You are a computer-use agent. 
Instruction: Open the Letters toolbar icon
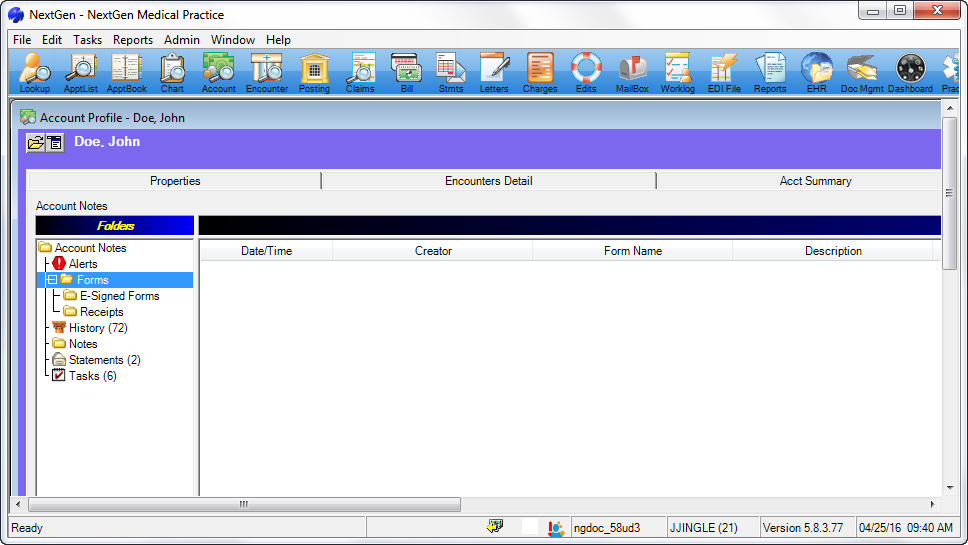coord(494,73)
